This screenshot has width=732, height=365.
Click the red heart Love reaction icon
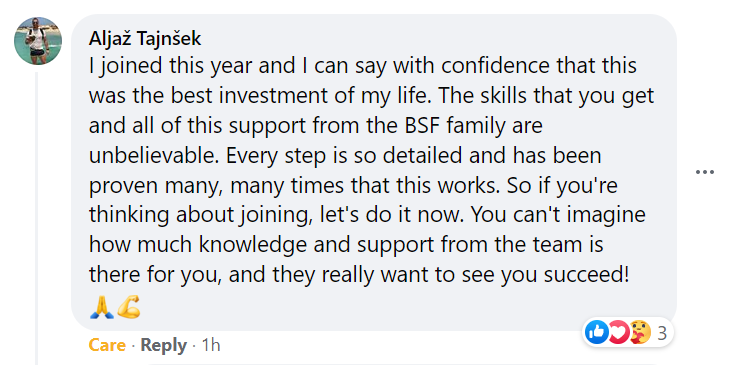coord(617,332)
